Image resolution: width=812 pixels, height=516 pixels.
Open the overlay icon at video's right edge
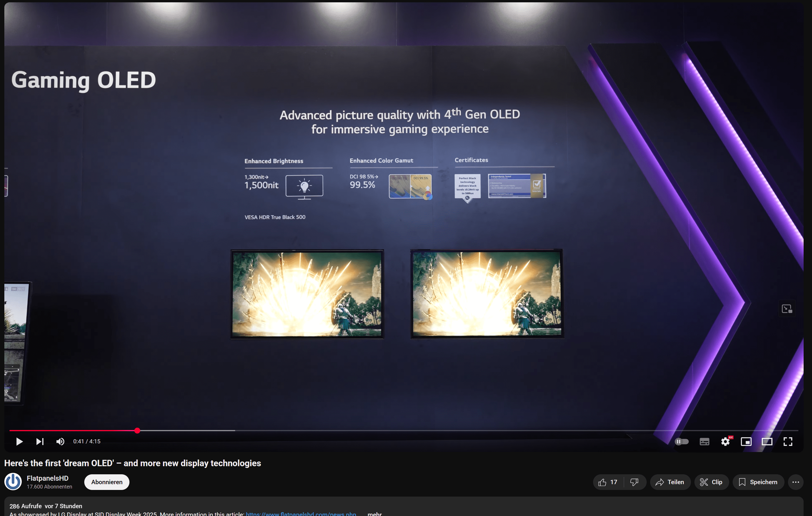tap(787, 309)
